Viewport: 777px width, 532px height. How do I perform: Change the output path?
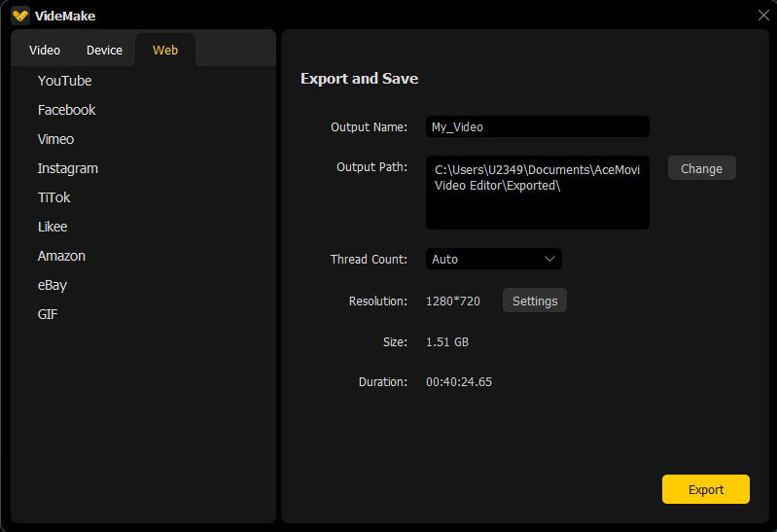point(702,168)
